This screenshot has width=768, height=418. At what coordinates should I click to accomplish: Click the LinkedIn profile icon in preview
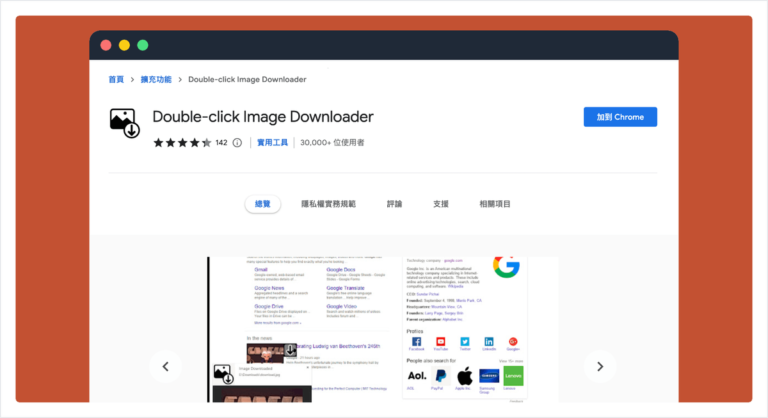[x=489, y=342]
